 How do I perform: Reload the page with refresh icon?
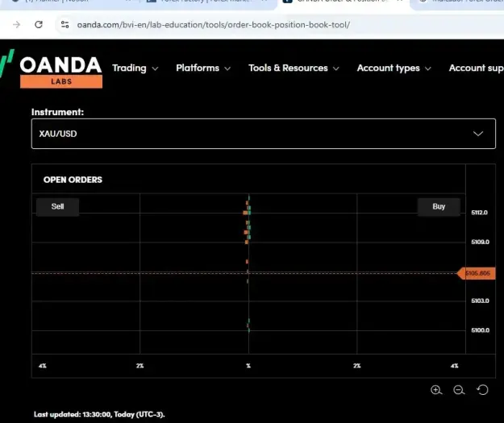(x=39, y=25)
